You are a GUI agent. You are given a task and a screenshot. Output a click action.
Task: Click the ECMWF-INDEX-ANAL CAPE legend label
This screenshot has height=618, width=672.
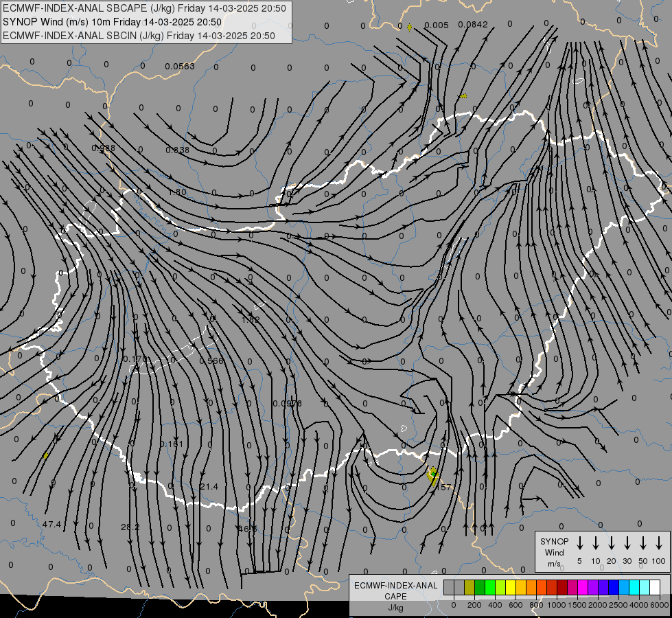(395, 591)
